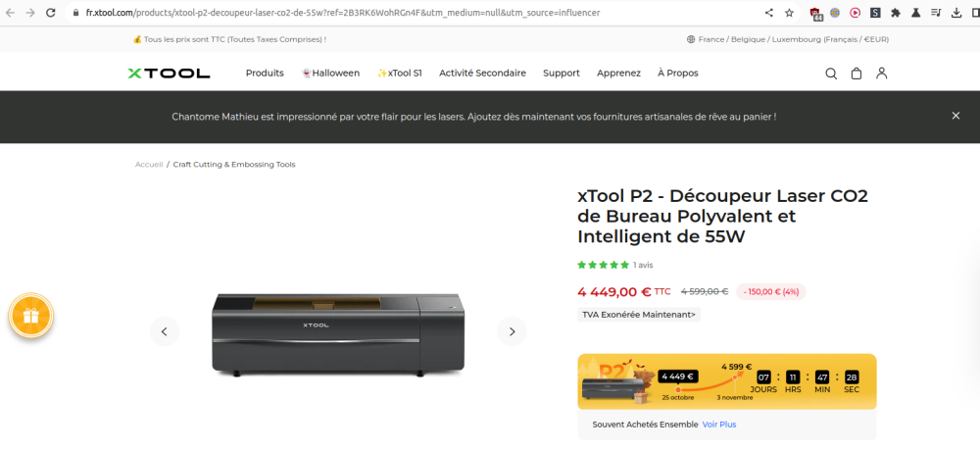Open the Support menu item
The width and height of the screenshot is (980, 452).
click(562, 74)
